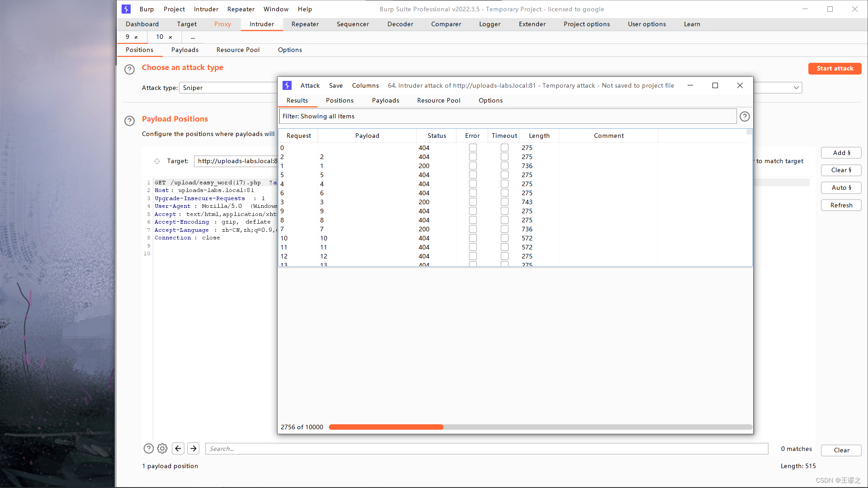Open the Sniper attack type combo box
868x488 pixels.
tap(228, 88)
